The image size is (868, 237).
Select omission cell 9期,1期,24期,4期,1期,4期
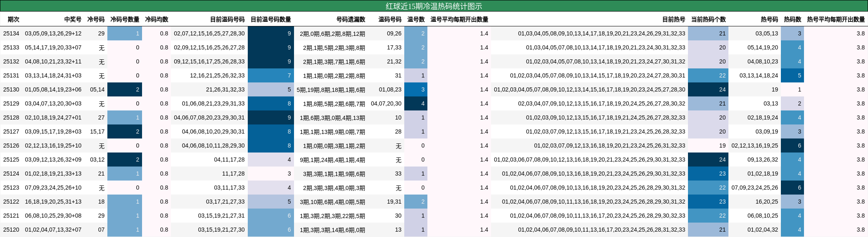pos(332,160)
